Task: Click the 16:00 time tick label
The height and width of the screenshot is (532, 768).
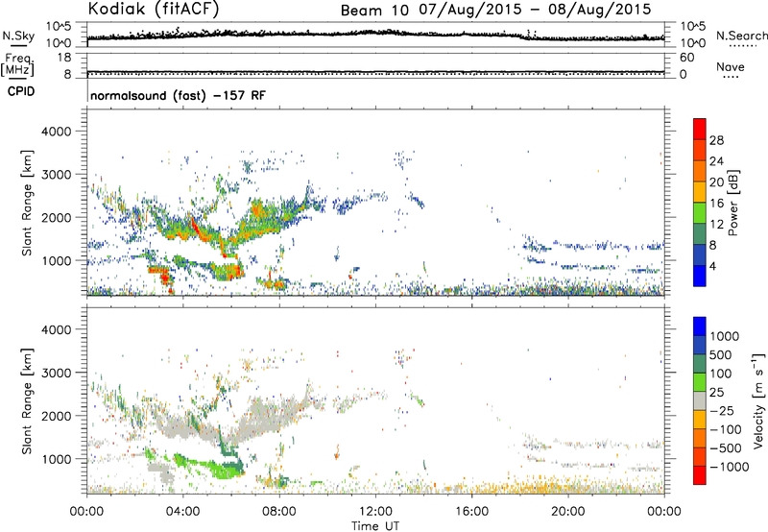Action: [471, 512]
